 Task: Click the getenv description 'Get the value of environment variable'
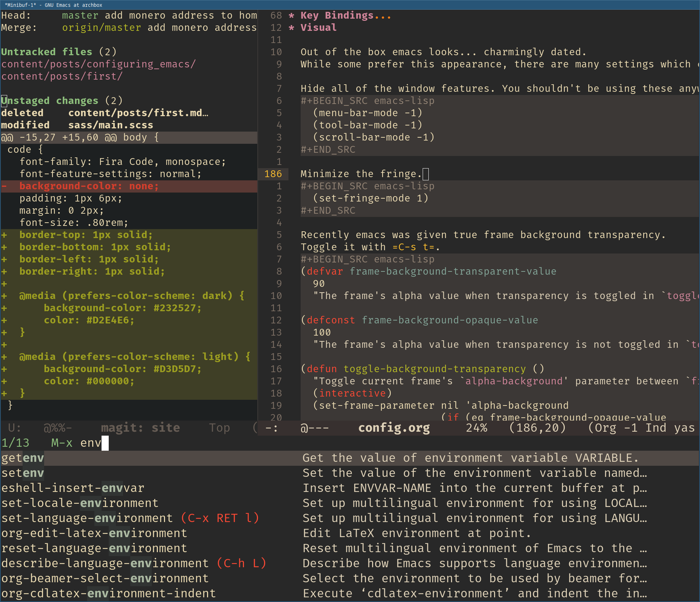tap(471, 458)
